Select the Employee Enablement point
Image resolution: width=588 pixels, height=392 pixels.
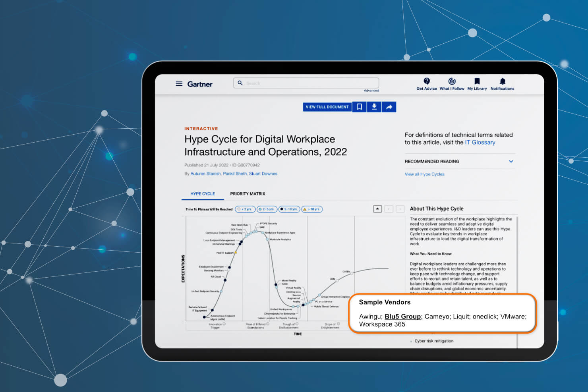click(230, 267)
